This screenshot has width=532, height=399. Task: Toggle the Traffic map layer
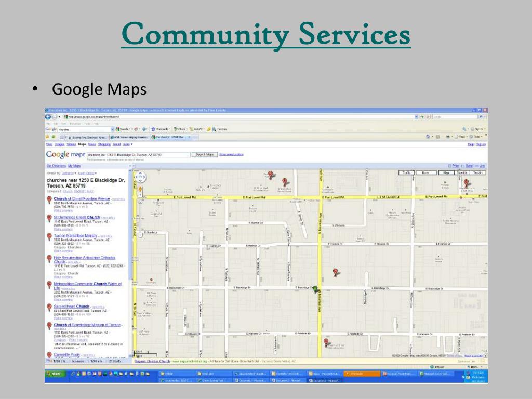(406, 172)
